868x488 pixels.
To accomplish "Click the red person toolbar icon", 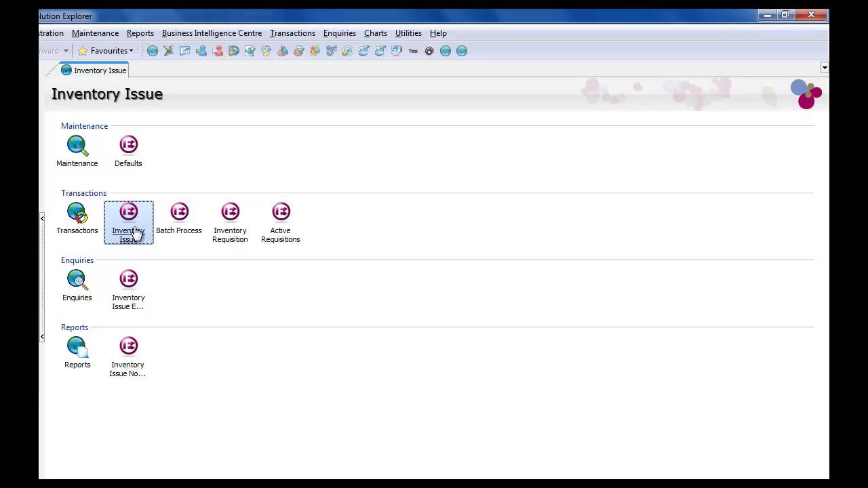I will click(218, 51).
